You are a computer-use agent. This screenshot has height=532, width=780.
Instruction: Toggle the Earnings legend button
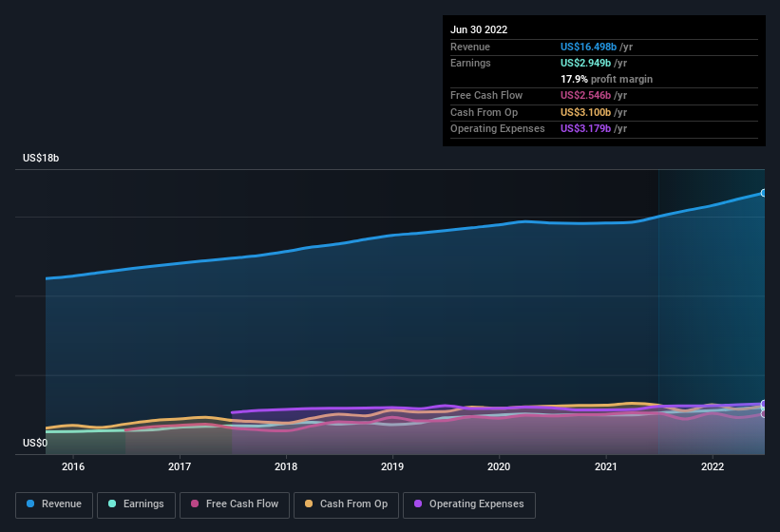pyautogui.click(x=136, y=505)
